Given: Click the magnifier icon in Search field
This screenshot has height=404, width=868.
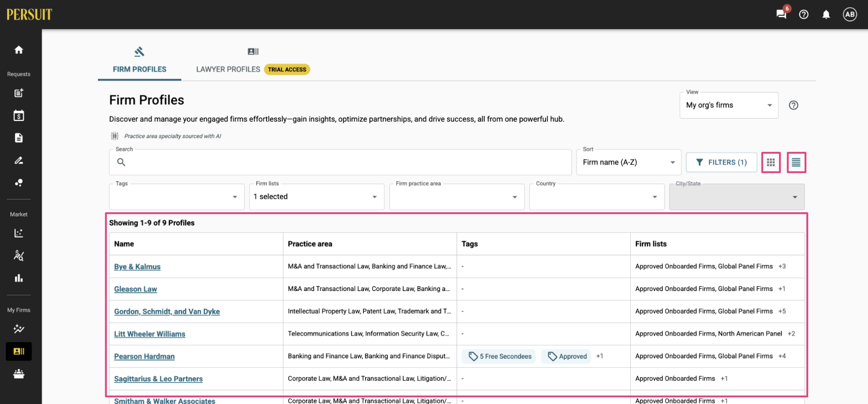Looking at the screenshot, I should coord(121,162).
